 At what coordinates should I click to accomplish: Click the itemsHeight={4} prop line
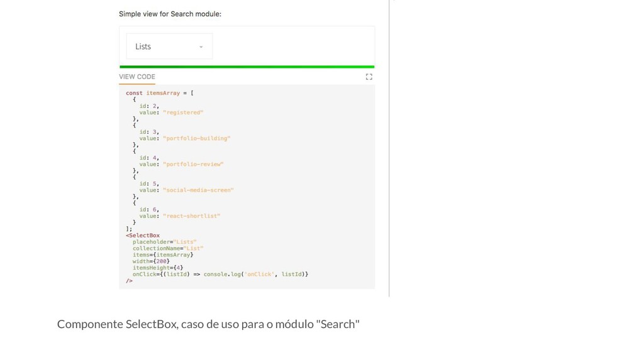pos(157,268)
